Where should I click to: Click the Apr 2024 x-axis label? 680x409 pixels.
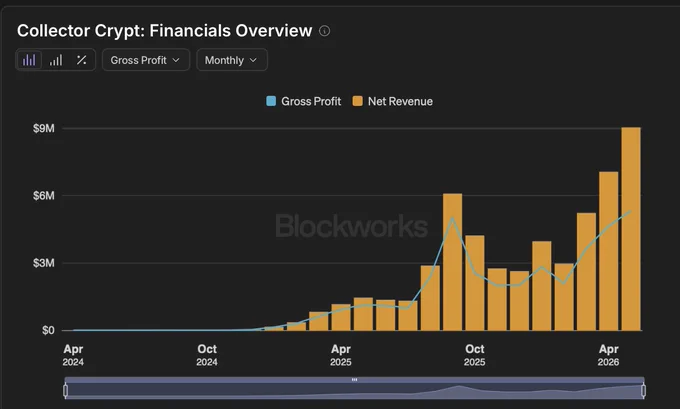click(73, 355)
